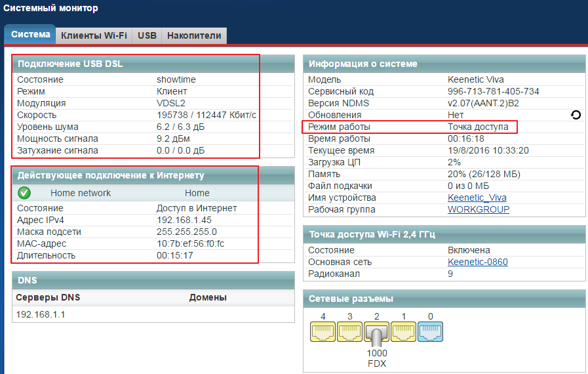The height and width of the screenshot is (374, 588).
Task: Go to the Накопители tab
Action: tap(194, 35)
